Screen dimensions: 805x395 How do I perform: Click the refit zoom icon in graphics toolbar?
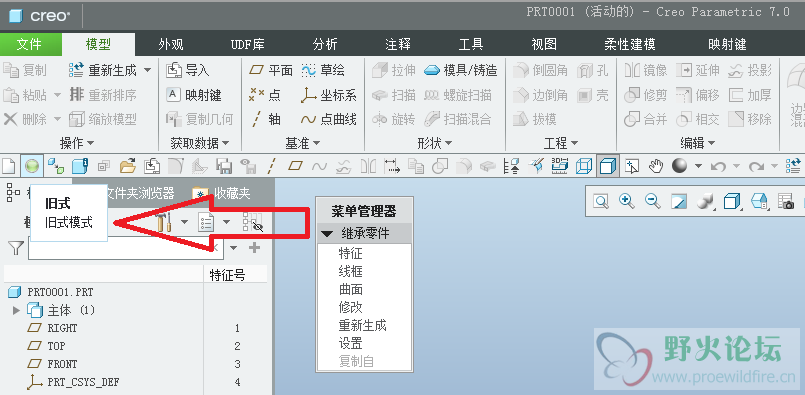coord(601,201)
